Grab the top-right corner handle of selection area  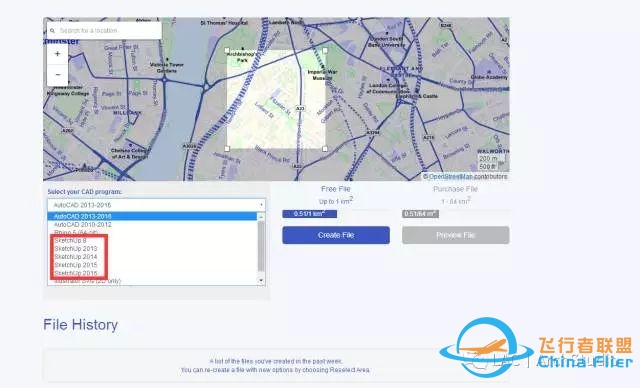325,51
